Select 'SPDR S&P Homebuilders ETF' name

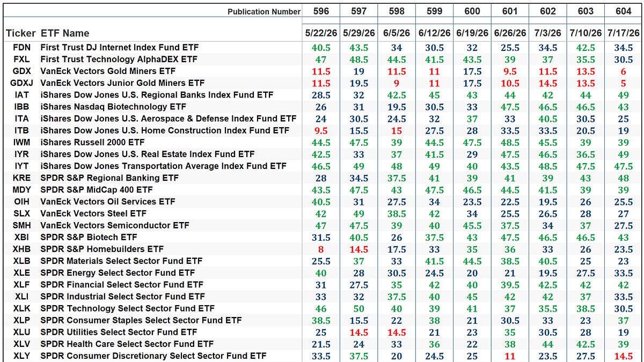tap(102, 249)
